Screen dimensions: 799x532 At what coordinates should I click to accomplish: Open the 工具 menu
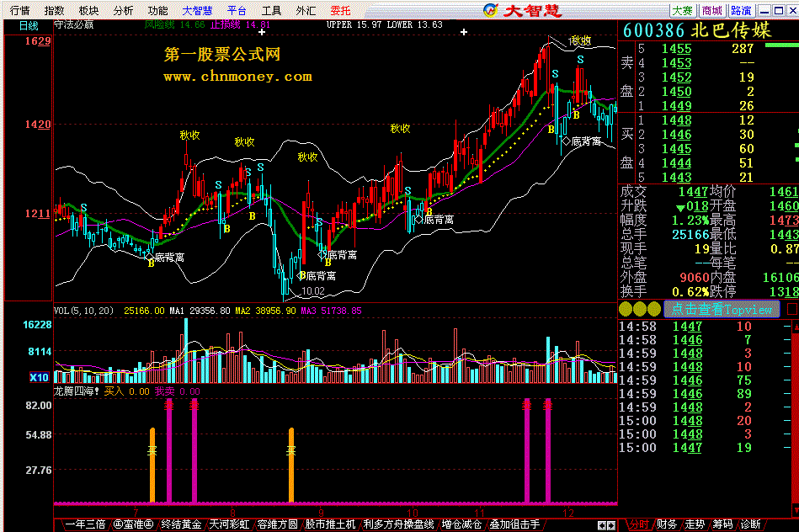pyautogui.click(x=271, y=10)
